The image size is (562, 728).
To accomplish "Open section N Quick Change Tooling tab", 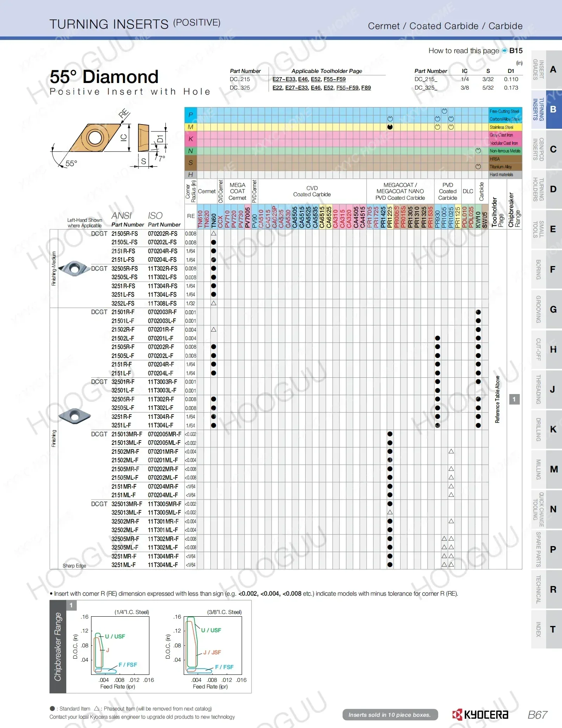I will (x=546, y=509).
